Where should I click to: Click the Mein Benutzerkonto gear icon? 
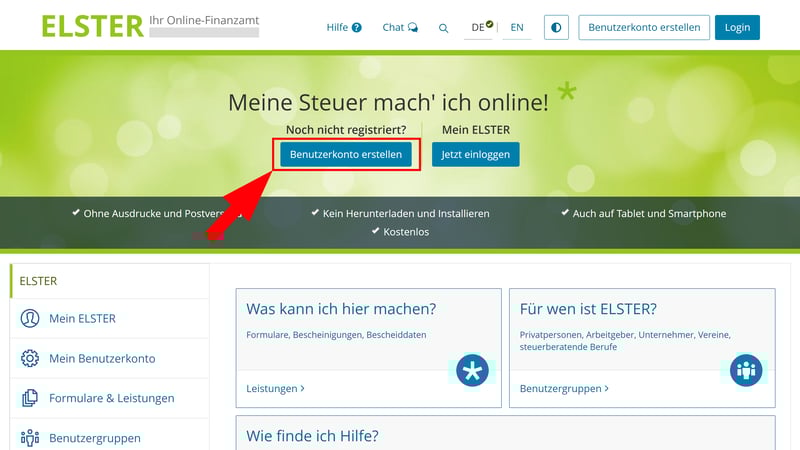30,358
